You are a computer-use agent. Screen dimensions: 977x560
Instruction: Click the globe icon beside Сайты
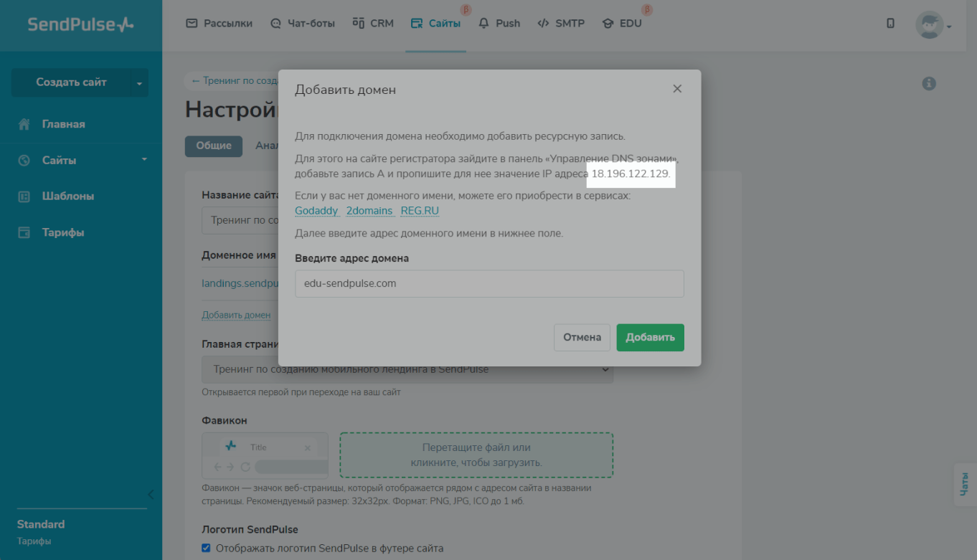coord(24,161)
